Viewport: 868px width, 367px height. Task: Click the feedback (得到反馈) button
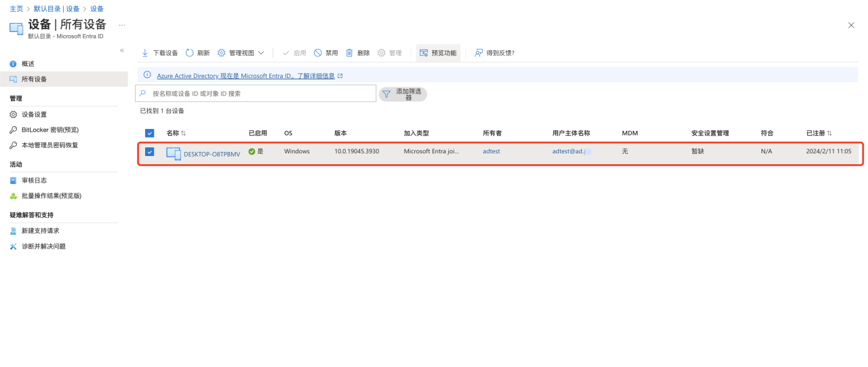coord(494,53)
